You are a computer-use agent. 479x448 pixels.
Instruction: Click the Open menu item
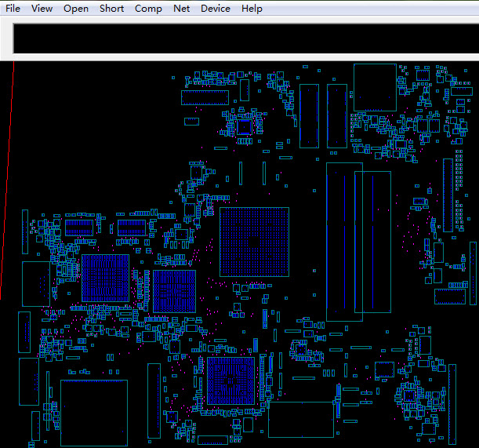pyautogui.click(x=76, y=9)
